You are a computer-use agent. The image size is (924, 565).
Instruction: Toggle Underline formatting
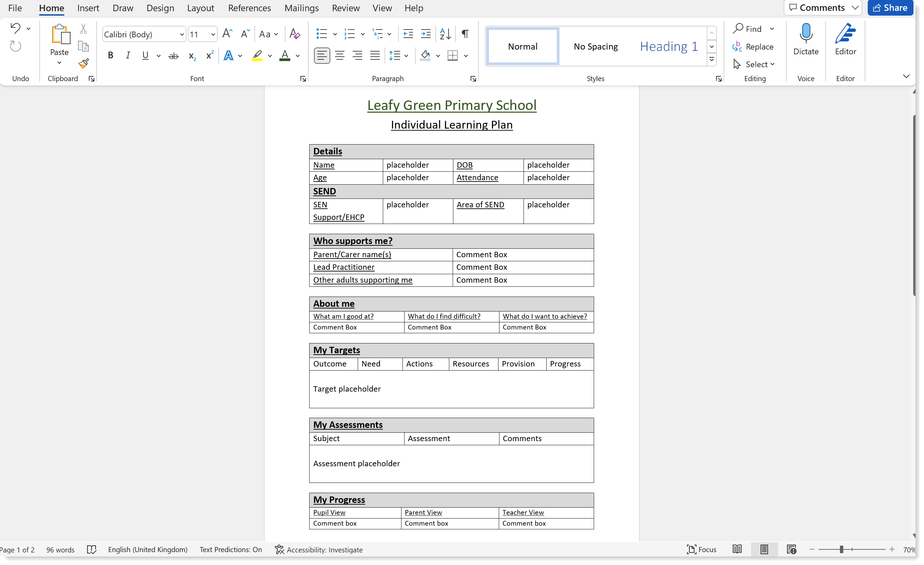point(145,56)
